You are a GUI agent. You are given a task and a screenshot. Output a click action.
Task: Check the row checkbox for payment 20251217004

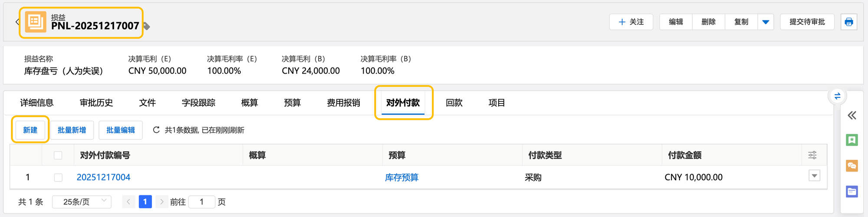tap(58, 177)
